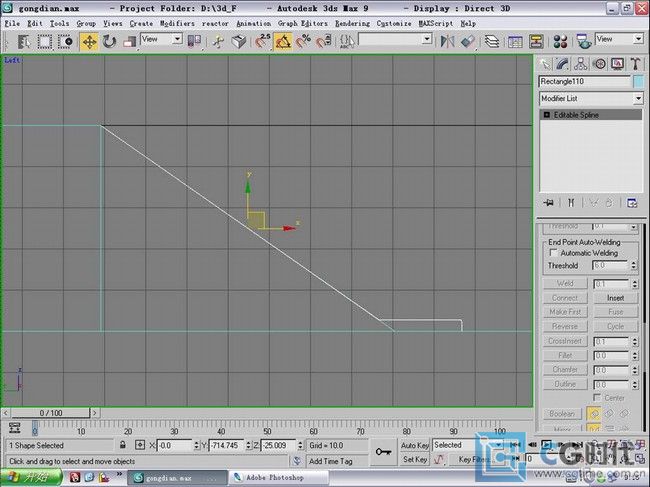The height and width of the screenshot is (487, 650).
Task: Open the Curve Editor
Action: tap(515, 41)
